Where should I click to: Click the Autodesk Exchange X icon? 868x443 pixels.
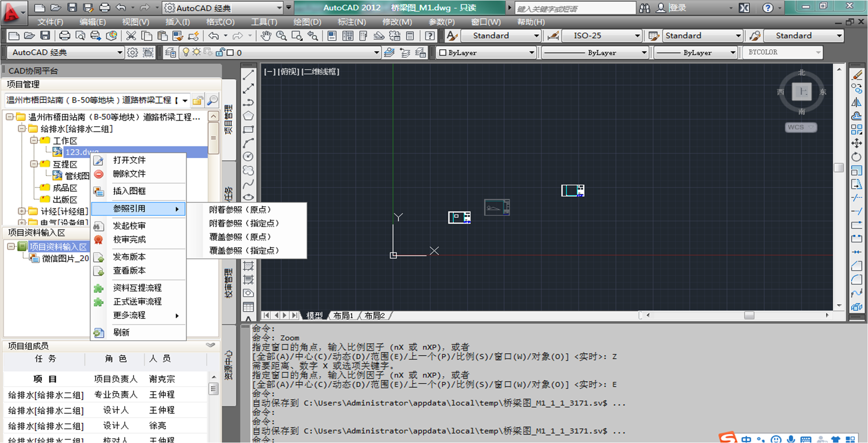tap(744, 8)
